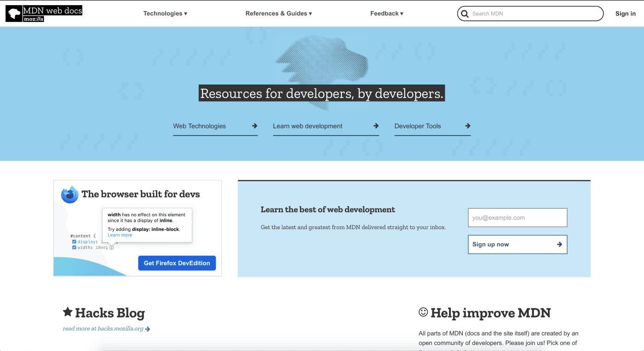Click the Firefox Developer Edition logo

coord(70,195)
